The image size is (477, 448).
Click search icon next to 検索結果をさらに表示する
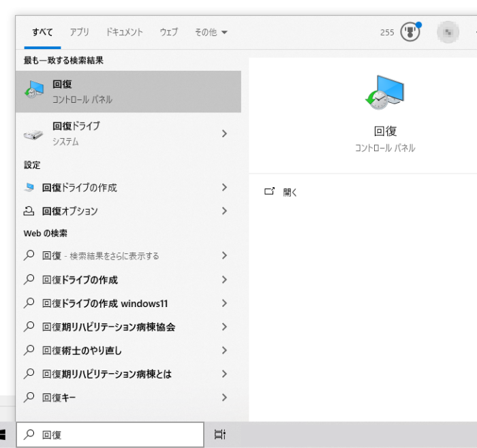[29, 255]
